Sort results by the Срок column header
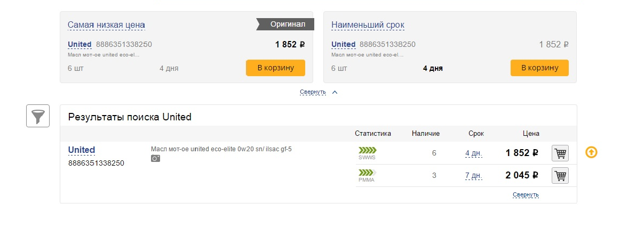This screenshot has height=245, width=644. click(x=476, y=133)
